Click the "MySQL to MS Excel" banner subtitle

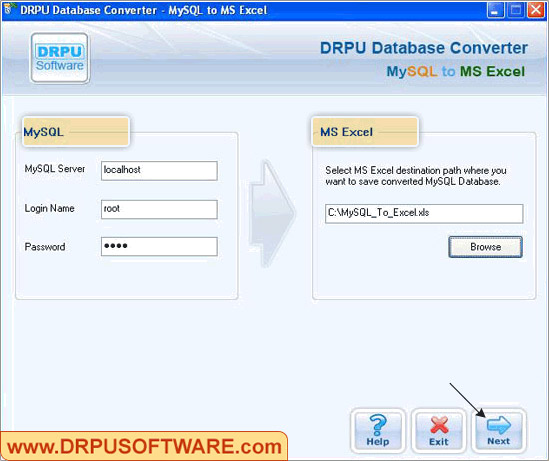pyautogui.click(x=456, y=71)
